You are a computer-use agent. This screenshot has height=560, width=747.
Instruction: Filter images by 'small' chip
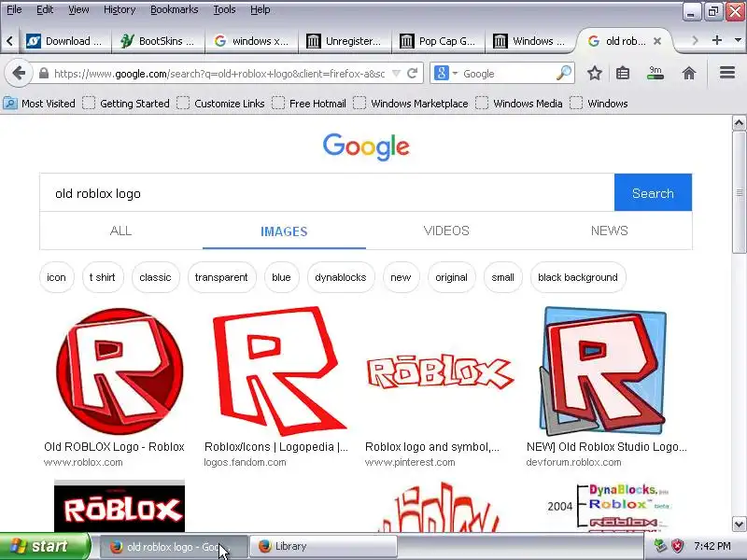(x=502, y=277)
